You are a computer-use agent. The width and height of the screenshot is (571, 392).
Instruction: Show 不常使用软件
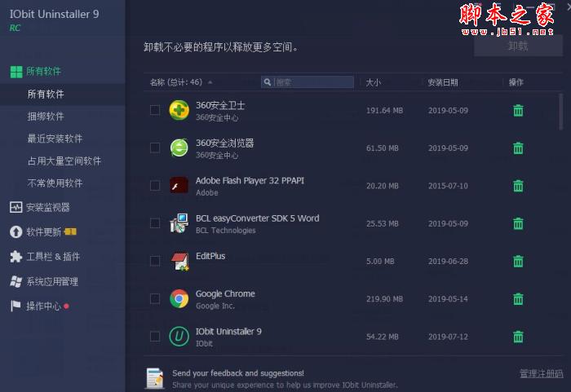click(x=55, y=183)
